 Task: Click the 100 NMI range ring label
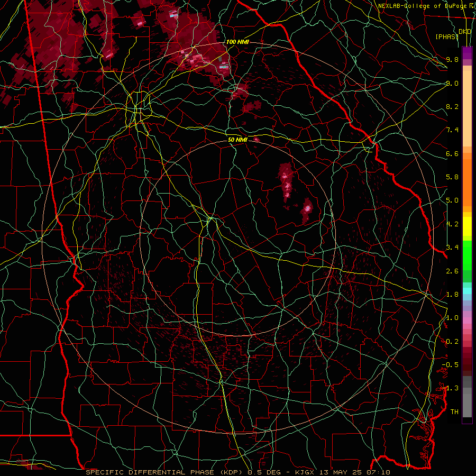pyautogui.click(x=237, y=42)
